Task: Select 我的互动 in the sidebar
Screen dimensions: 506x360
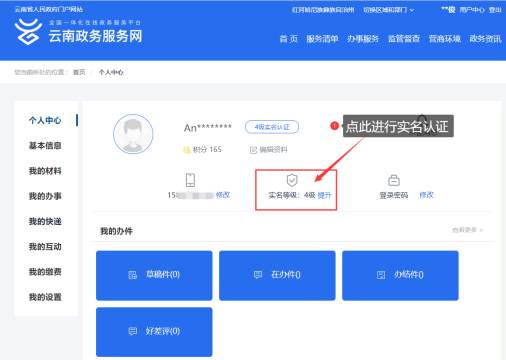Action: point(45,247)
